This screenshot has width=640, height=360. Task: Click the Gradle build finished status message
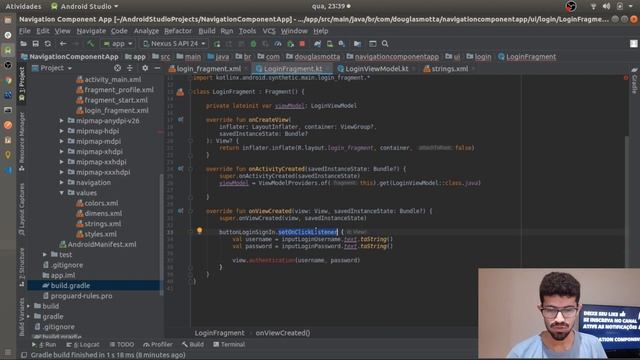point(108,355)
